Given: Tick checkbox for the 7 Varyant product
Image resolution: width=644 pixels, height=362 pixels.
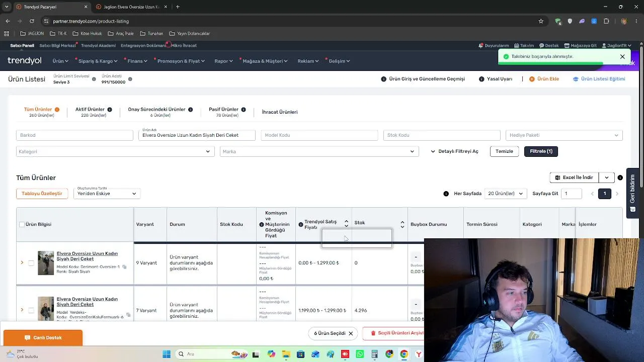Looking at the screenshot, I should pos(31,310).
